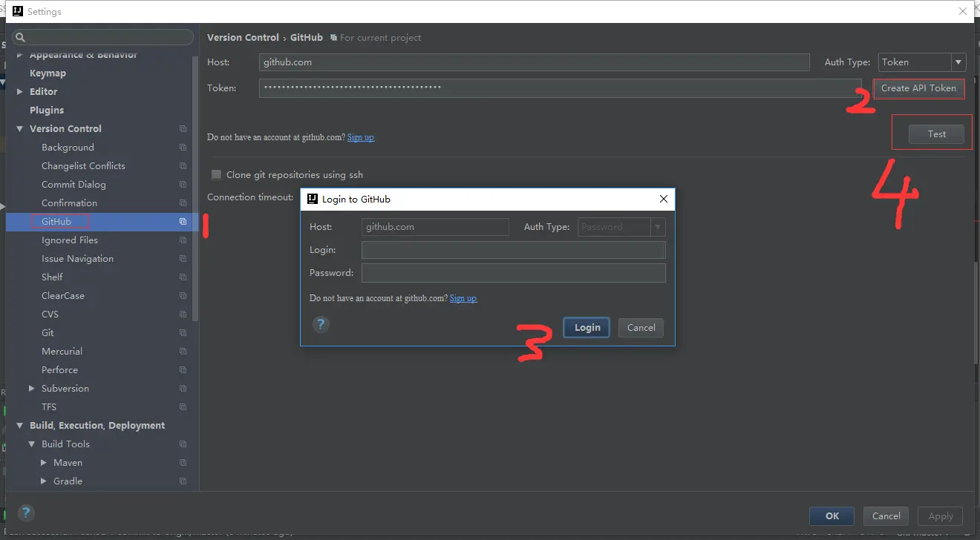Open TFS settings page

pos(49,407)
